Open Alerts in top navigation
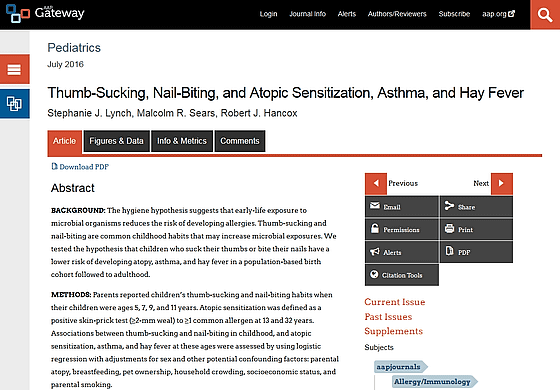560x390 pixels. tap(347, 14)
